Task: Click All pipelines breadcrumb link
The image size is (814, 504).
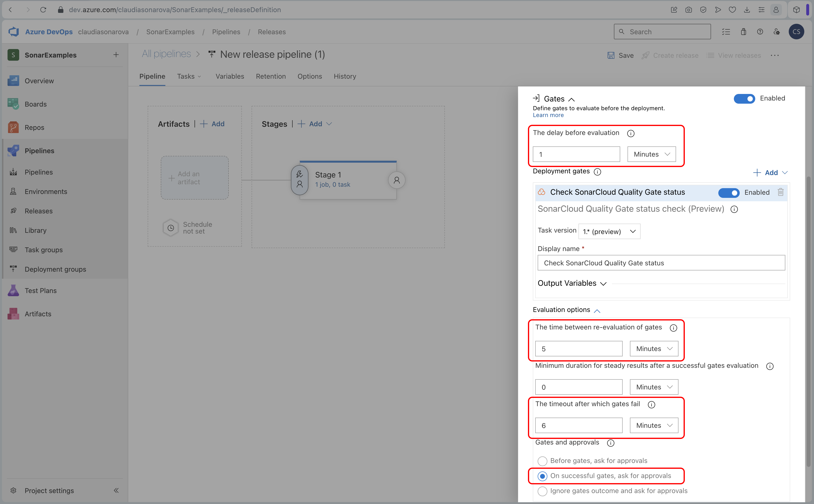Action: tap(166, 54)
